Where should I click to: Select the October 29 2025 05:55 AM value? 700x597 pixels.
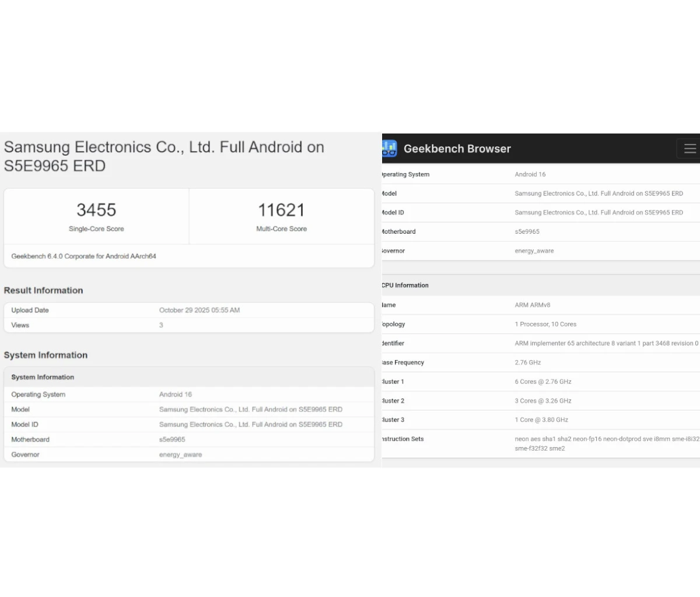point(199,310)
